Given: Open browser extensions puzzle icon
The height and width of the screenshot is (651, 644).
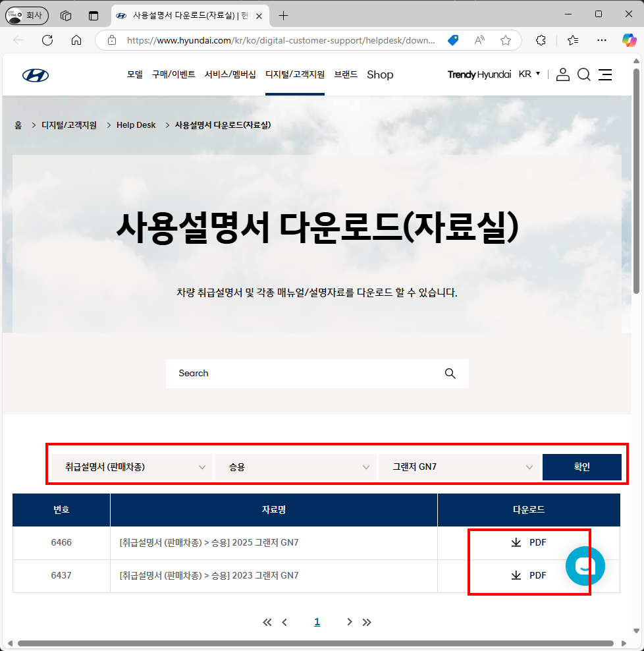Looking at the screenshot, I should click(x=541, y=40).
